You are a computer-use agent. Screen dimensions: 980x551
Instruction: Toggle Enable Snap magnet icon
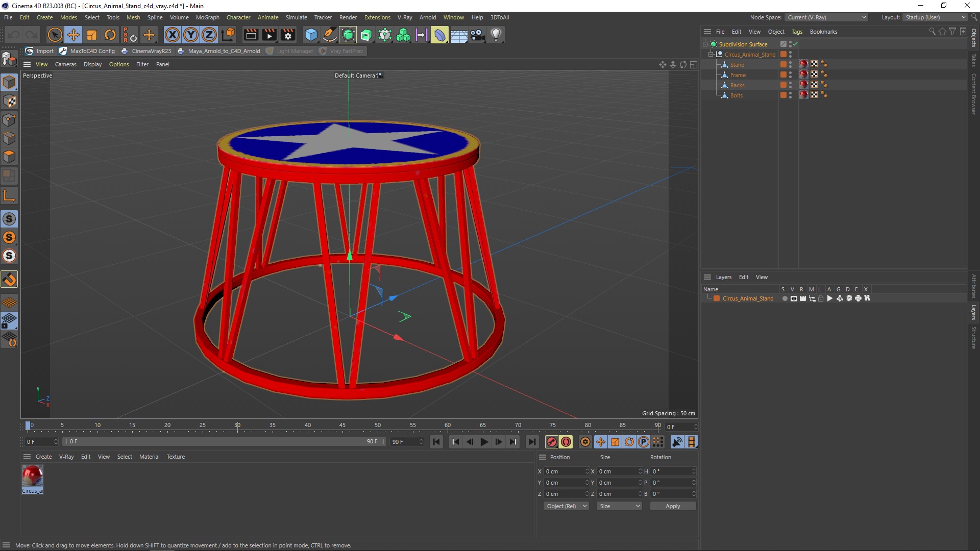click(x=9, y=279)
